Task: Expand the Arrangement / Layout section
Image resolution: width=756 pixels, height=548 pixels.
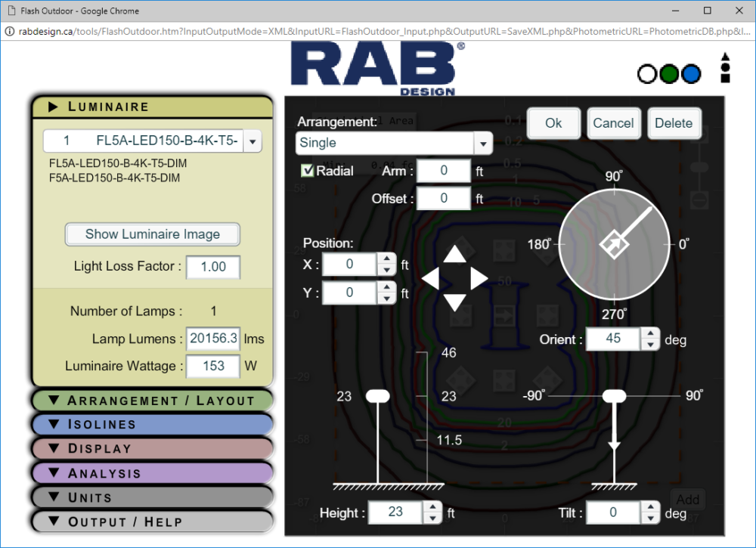Action: pyautogui.click(x=152, y=401)
